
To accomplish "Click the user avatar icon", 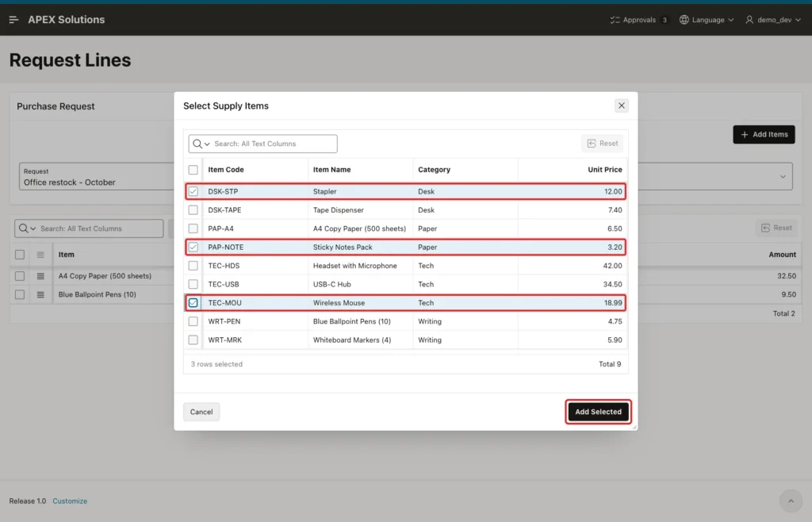I will pyautogui.click(x=749, y=20).
